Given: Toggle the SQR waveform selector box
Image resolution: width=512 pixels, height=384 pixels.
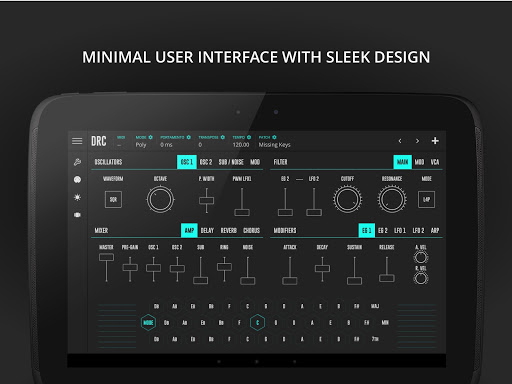Looking at the screenshot, I should click(113, 199).
